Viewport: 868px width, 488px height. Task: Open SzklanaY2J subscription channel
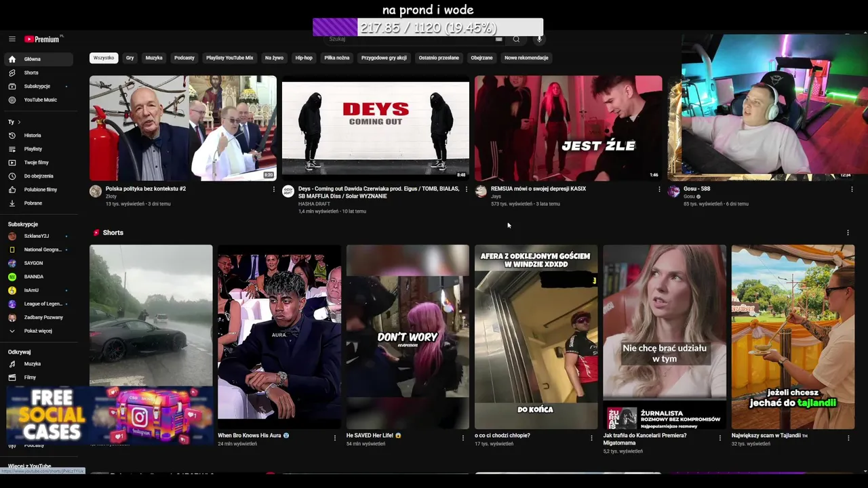(37, 236)
